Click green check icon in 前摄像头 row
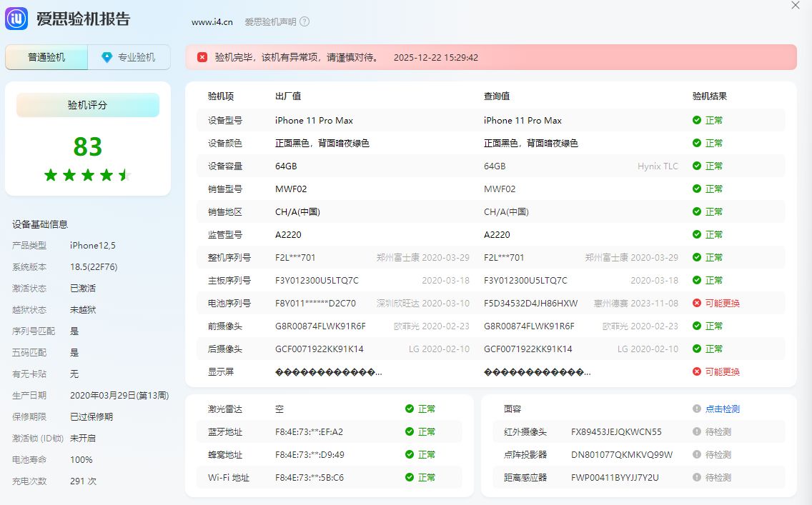Screen dimensions: 812x505 (696, 326)
